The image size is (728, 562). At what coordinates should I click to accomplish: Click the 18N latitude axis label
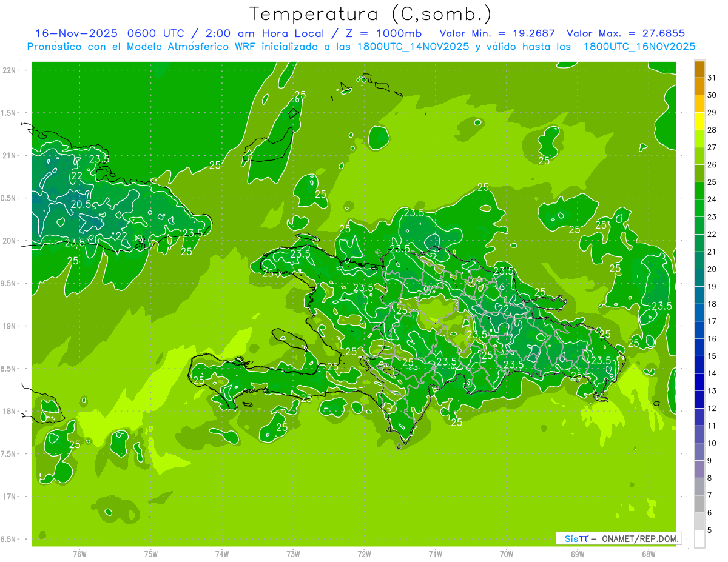point(9,411)
